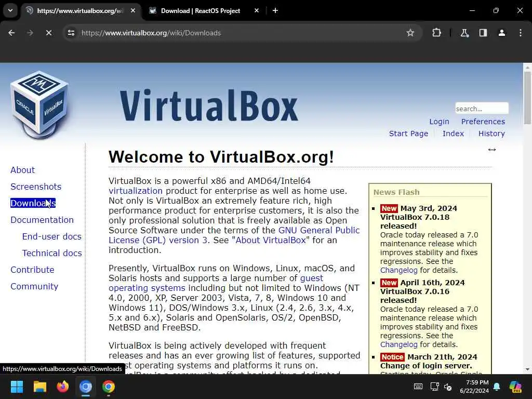532x399 pixels.
Task: Switch to Download | ReactOS Project tab
Action: click(x=200, y=11)
